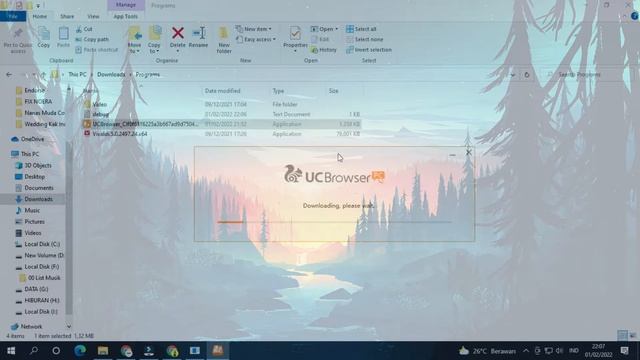Minimize the UC Browser installer dialog
This screenshot has width=640, height=360.
(x=452, y=154)
